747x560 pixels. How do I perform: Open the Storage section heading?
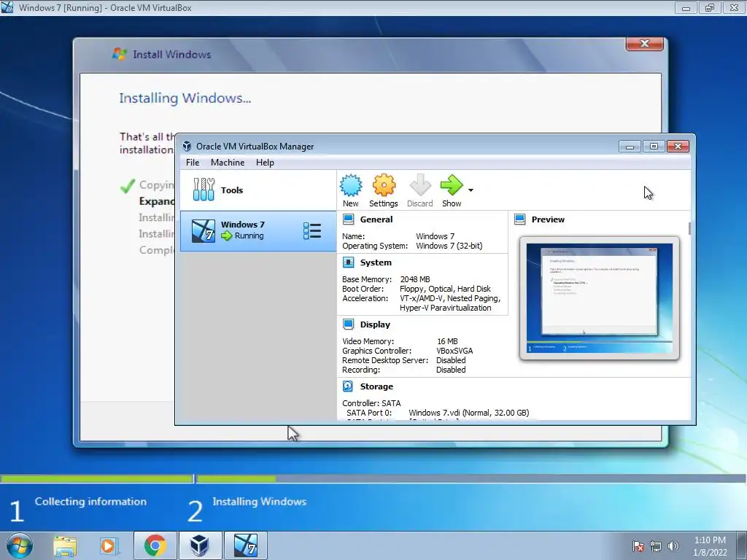point(376,386)
